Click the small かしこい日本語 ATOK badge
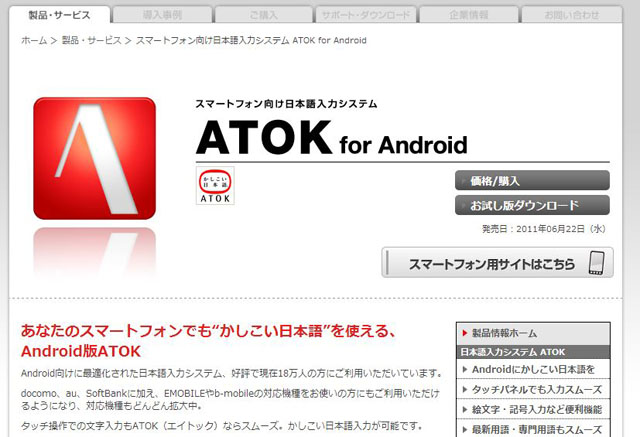The height and width of the screenshot is (437, 640). tap(215, 186)
